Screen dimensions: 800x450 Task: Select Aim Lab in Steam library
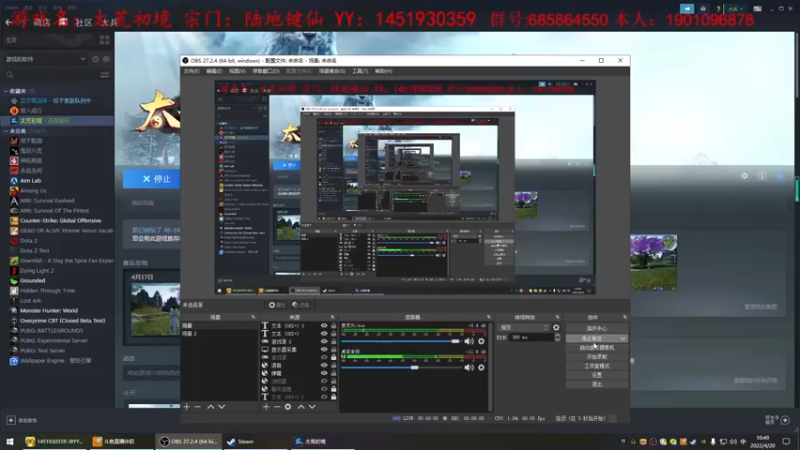[31, 181]
